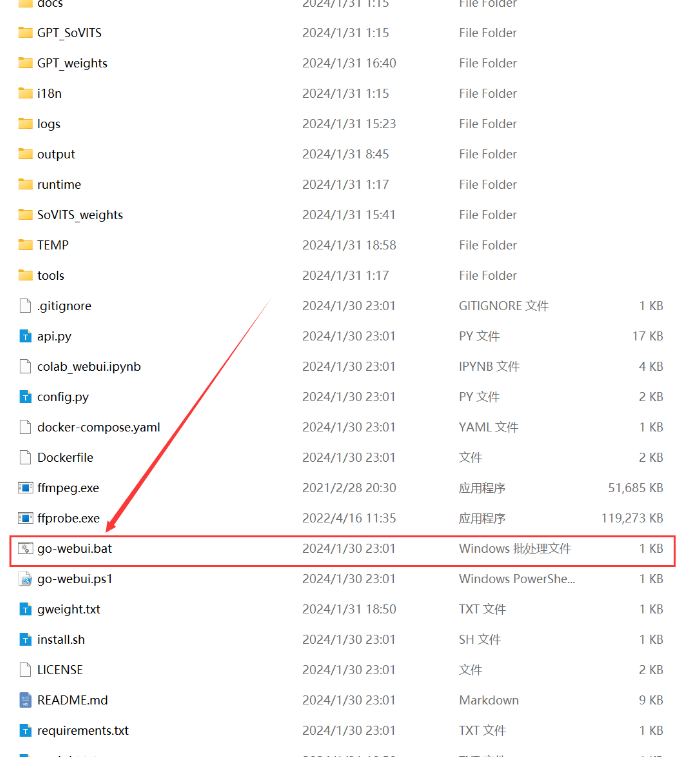
Task: Click the ffprobe.exe application icon
Action: click(x=26, y=518)
